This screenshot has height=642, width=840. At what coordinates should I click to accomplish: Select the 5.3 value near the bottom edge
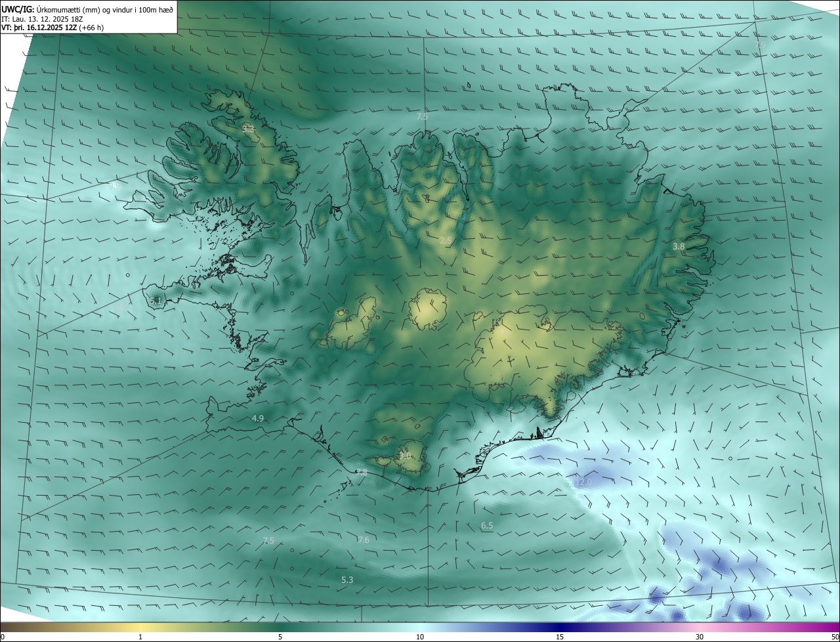point(348,580)
